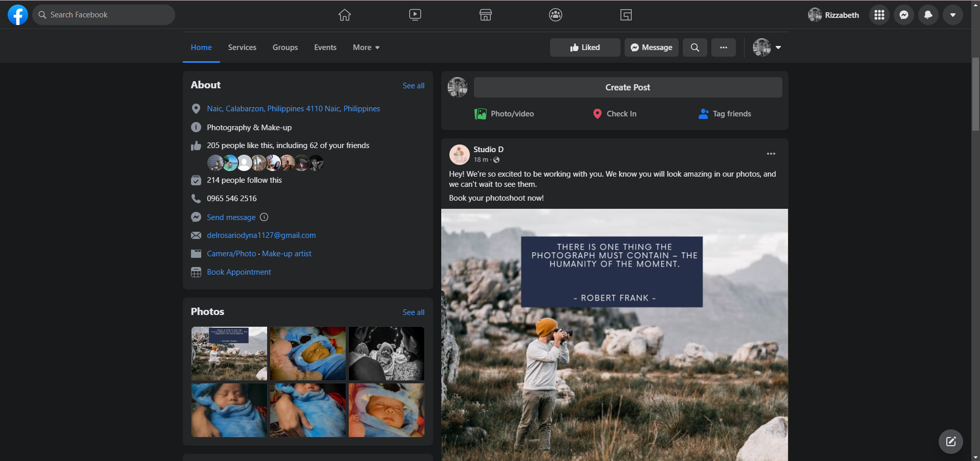This screenshot has height=461, width=980.
Task: Select the Groups page tab
Action: (285, 47)
